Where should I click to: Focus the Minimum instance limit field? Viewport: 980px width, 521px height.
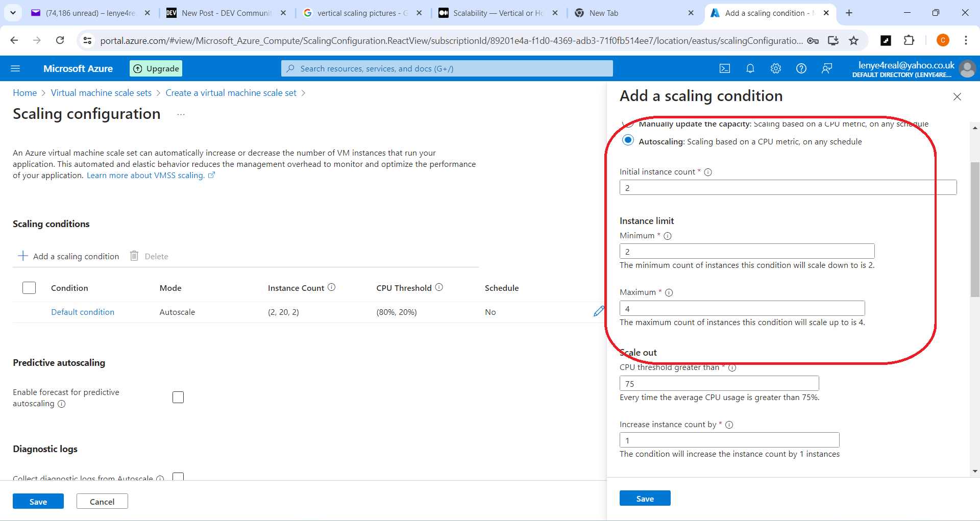tap(747, 251)
